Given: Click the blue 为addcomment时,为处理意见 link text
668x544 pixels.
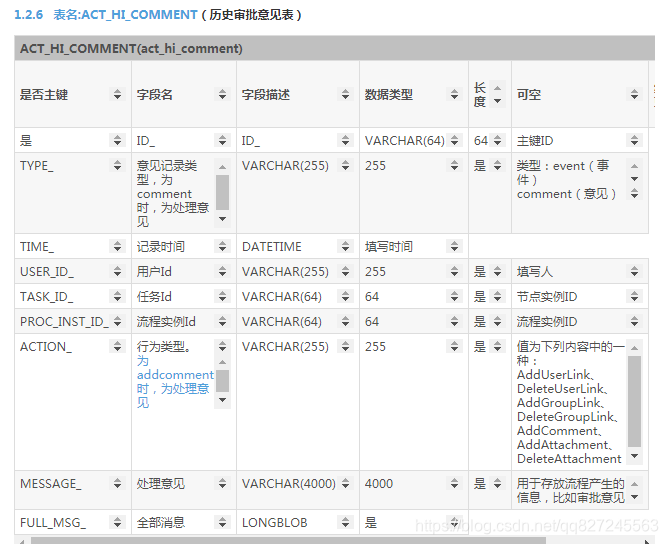Looking at the screenshot, I should pyautogui.click(x=175, y=382).
